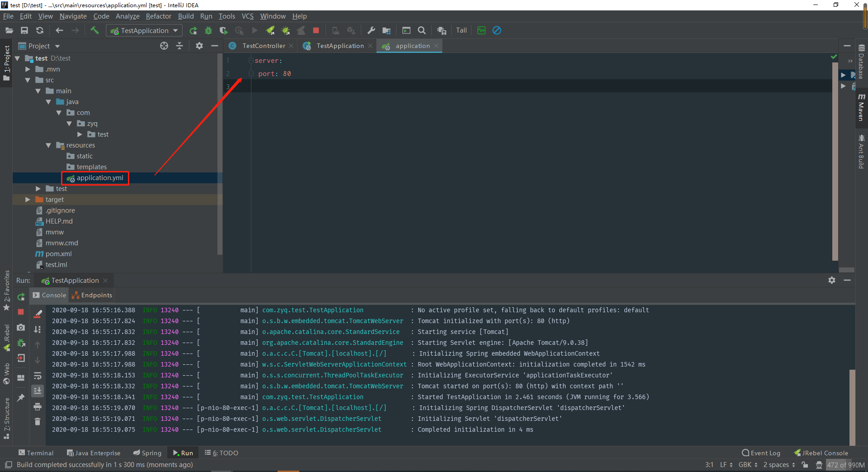Locate the opened file in Project tree
Viewport: 868px width, 472px height.
pyautogui.click(x=164, y=46)
